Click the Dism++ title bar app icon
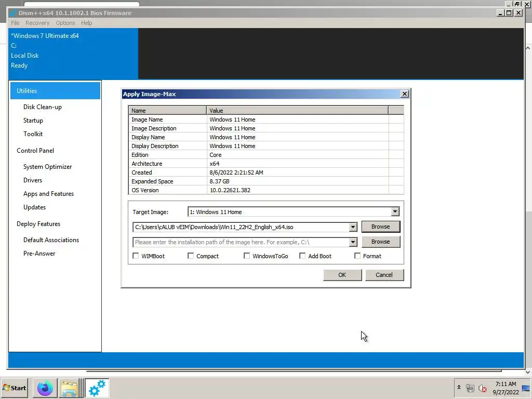The width and height of the screenshot is (532, 399). tap(13, 13)
